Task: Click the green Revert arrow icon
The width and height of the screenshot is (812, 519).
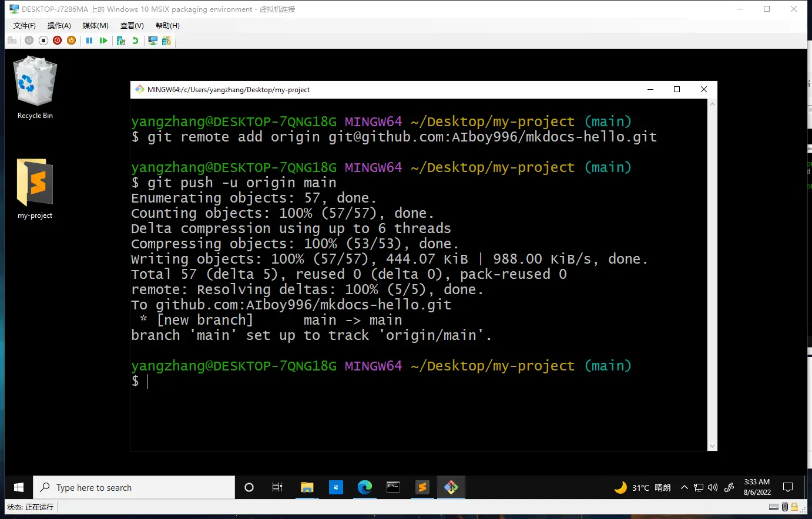Action: tap(135, 41)
